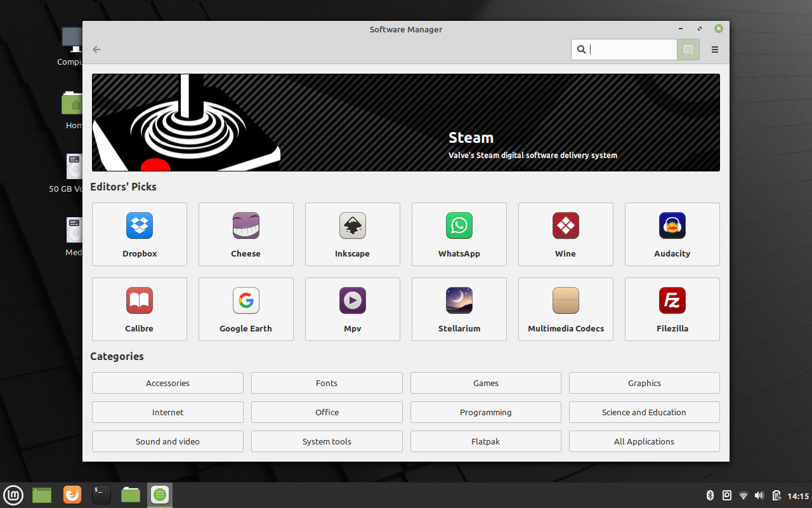Click the clock showing 14:15
Image resolution: width=812 pixels, height=508 pixels.
(798, 496)
